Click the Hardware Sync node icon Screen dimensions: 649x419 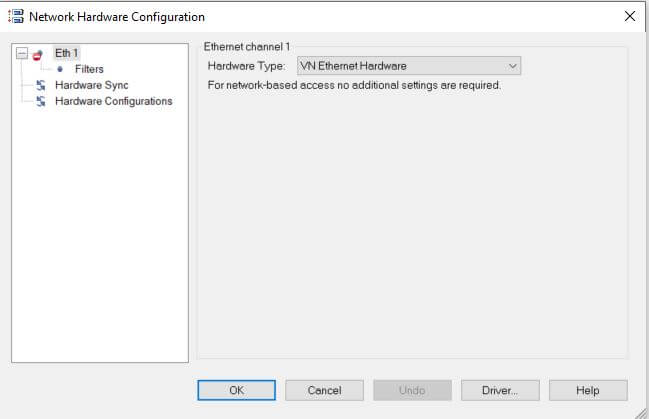pos(41,85)
